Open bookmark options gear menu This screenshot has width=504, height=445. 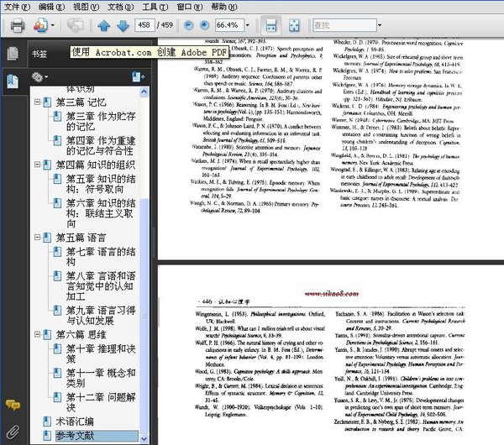pyautogui.click(x=39, y=77)
